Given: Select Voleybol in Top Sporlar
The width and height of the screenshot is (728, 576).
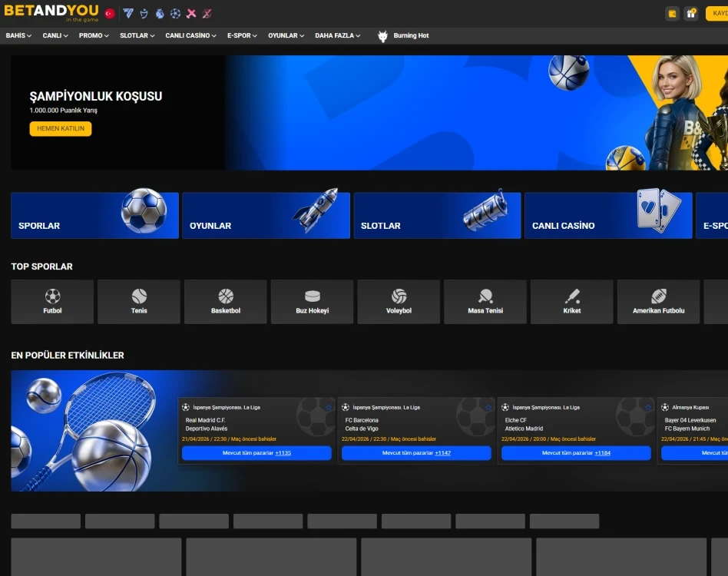Looking at the screenshot, I should point(399,302).
